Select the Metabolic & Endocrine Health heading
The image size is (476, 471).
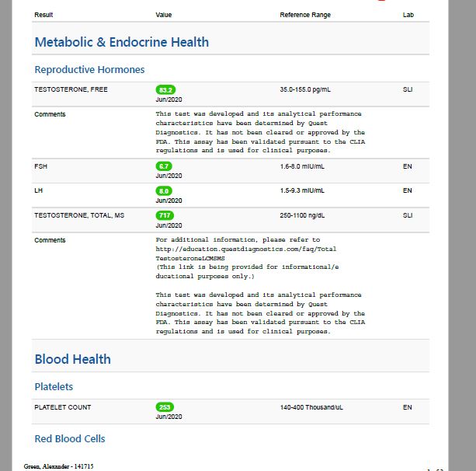(122, 42)
